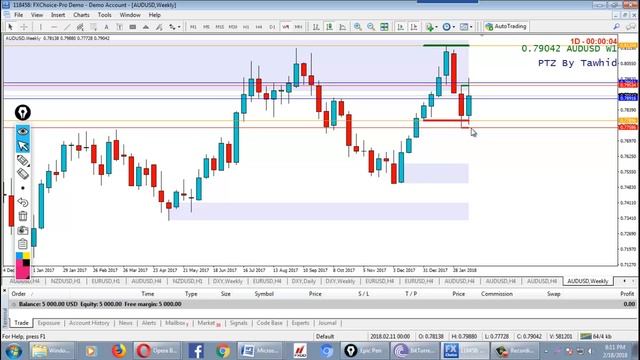Switch chart type to candlesticks

(329, 27)
